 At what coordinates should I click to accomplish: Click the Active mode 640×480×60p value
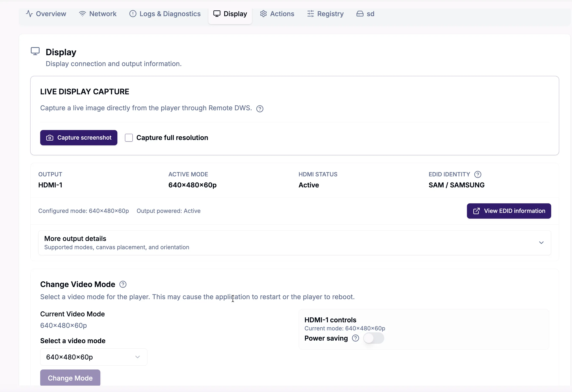coord(192,185)
